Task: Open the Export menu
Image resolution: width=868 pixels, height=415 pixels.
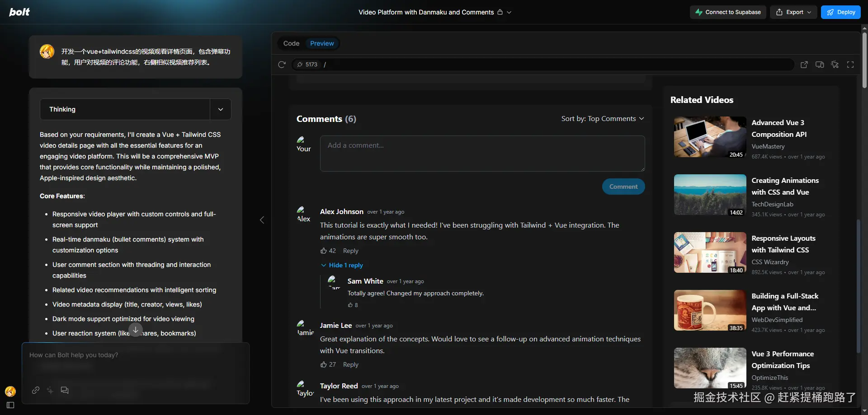Action: [793, 12]
